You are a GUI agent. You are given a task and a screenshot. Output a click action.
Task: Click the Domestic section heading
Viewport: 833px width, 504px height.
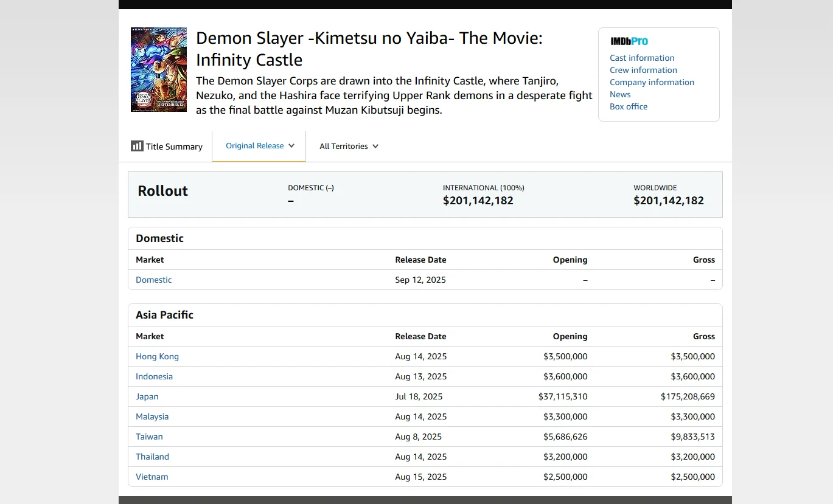tap(159, 238)
